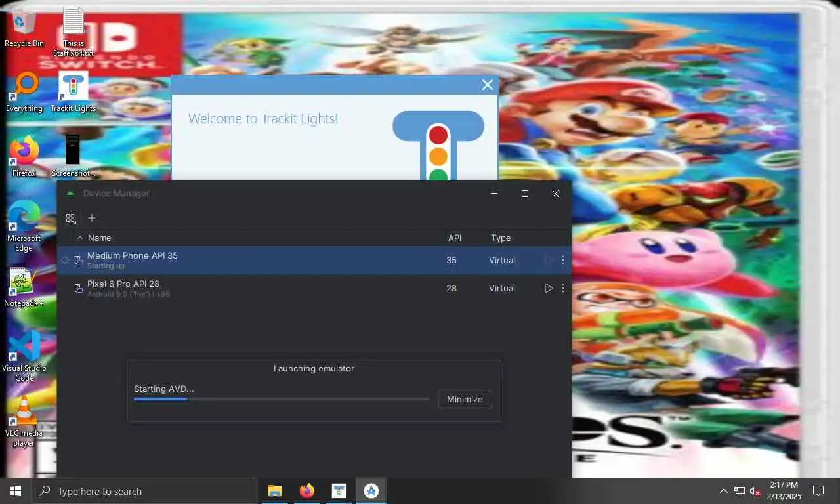840x504 pixels.
Task: Select the Medium Phone API 35 row
Action: tap(314, 261)
